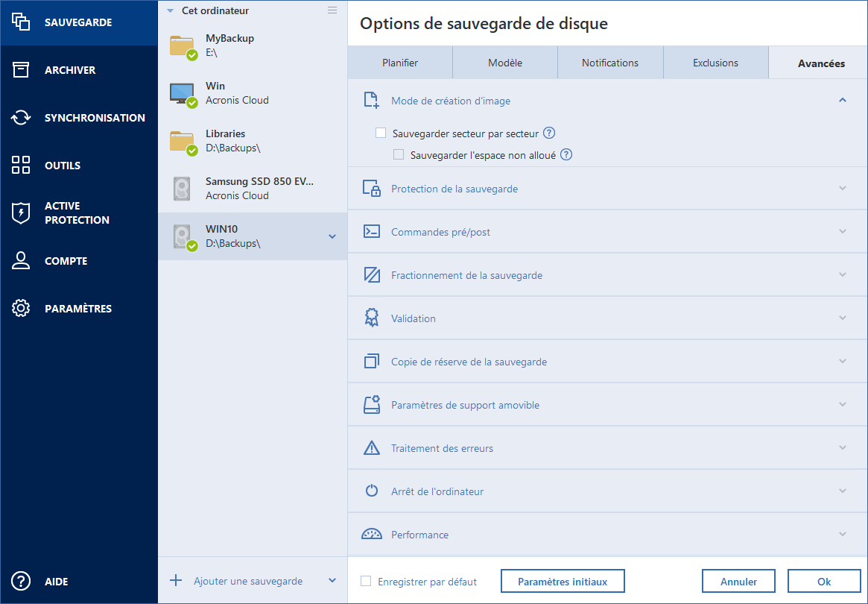Screen dimensions: 868x604
Task: Switch to the Planifier tab
Action: [x=400, y=63]
